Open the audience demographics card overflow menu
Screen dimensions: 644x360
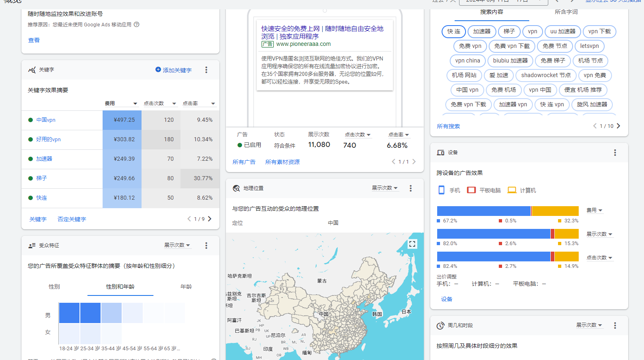point(206,246)
